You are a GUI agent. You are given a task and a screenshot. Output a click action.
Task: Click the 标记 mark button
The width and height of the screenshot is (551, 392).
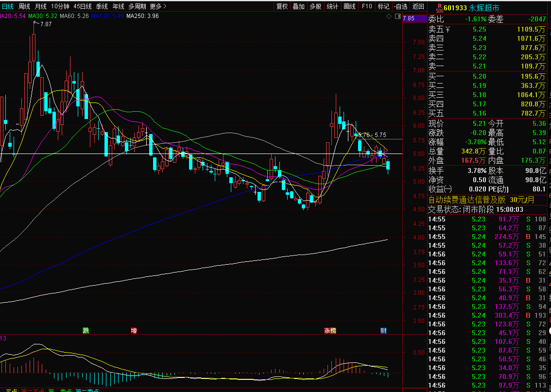(x=383, y=6)
